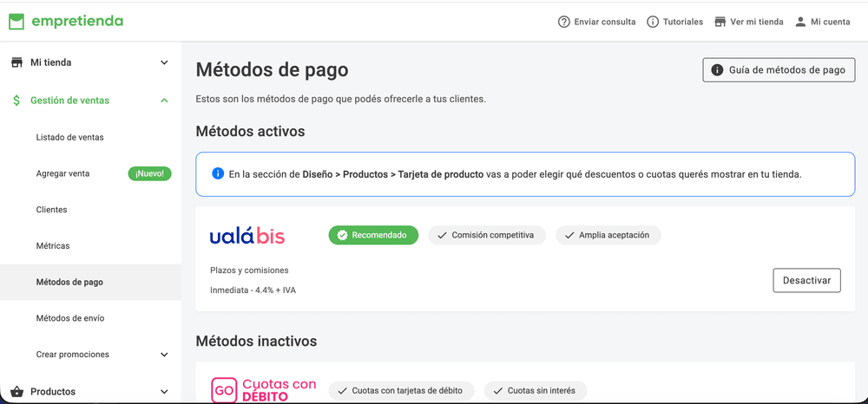Click the basket icon next to Productos
Image resolution: width=868 pixels, height=404 pixels.
(16, 392)
